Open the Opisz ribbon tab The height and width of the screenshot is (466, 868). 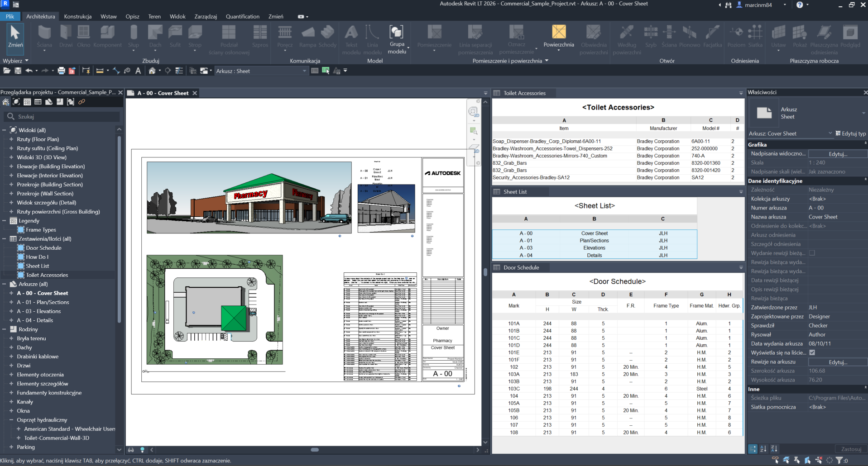[x=132, y=16]
